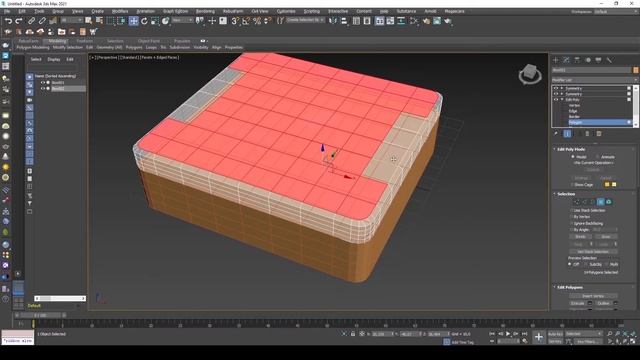The height and width of the screenshot is (360, 640).
Task: Toggle Ignore Backfacing checkbox
Action: [571, 223]
